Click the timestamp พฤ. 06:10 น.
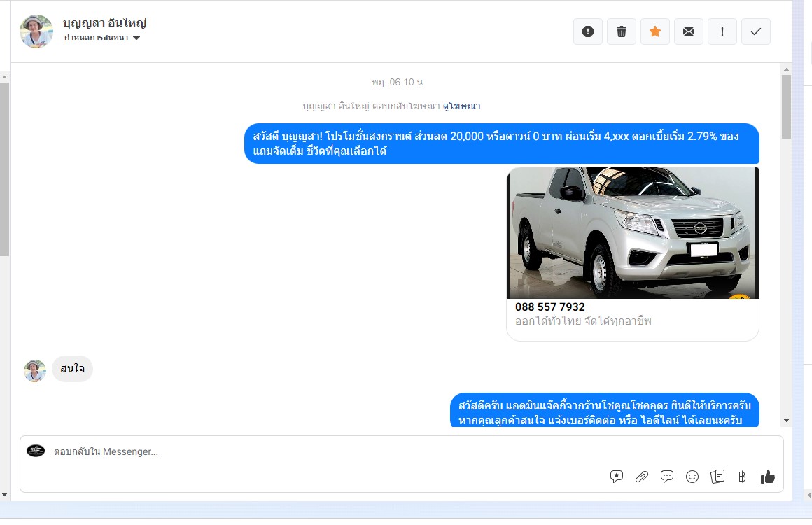Viewport: 812px width, 525px height. point(398,82)
